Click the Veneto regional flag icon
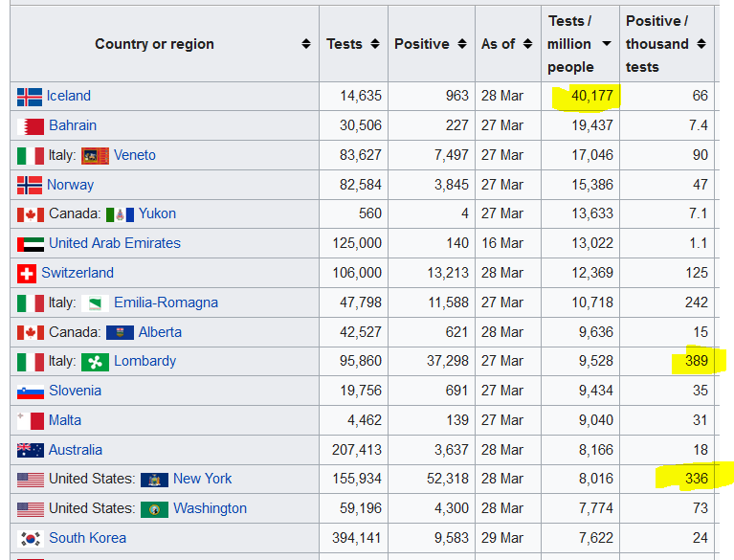734x560 pixels. pyautogui.click(x=95, y=156)
